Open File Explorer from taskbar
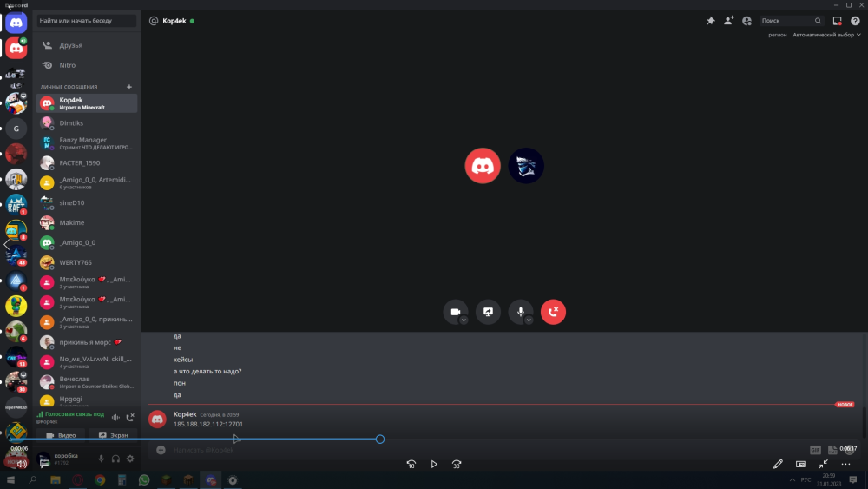Image resolution: width=868 pixels, height=489 pixels. (56, 480)
